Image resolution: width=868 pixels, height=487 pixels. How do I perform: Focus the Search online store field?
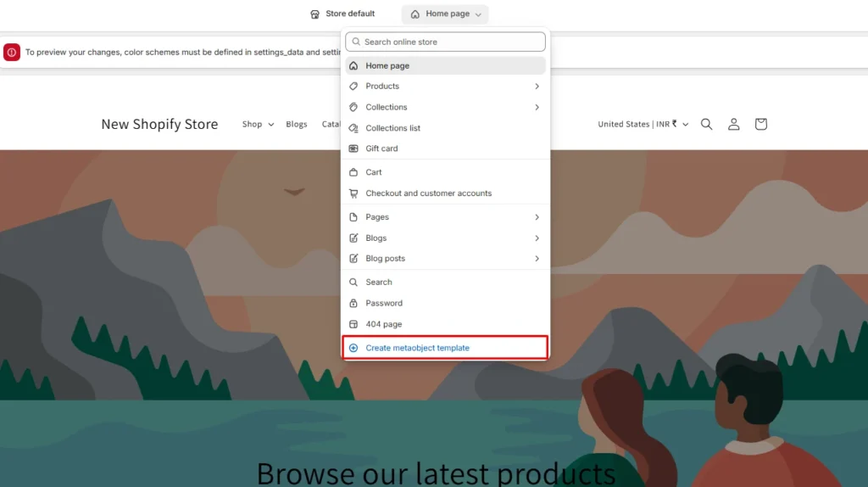445,42
